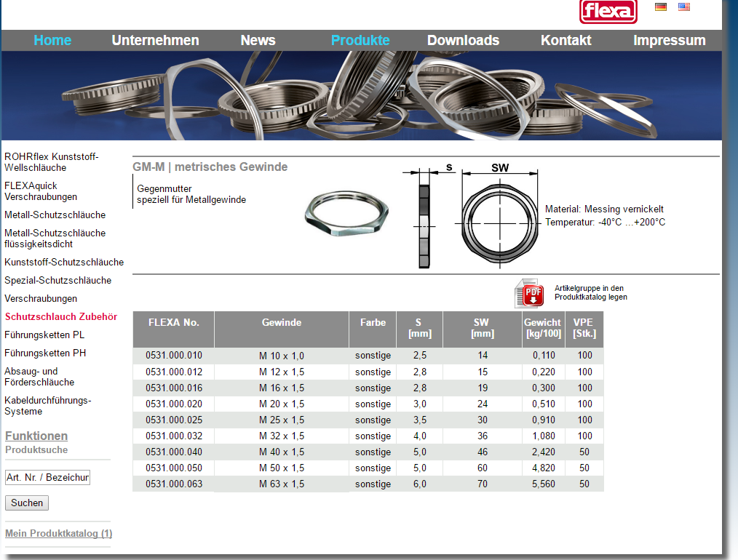Select article number 0531.000.010
738x560 pixels.
(x=174, y=356)
